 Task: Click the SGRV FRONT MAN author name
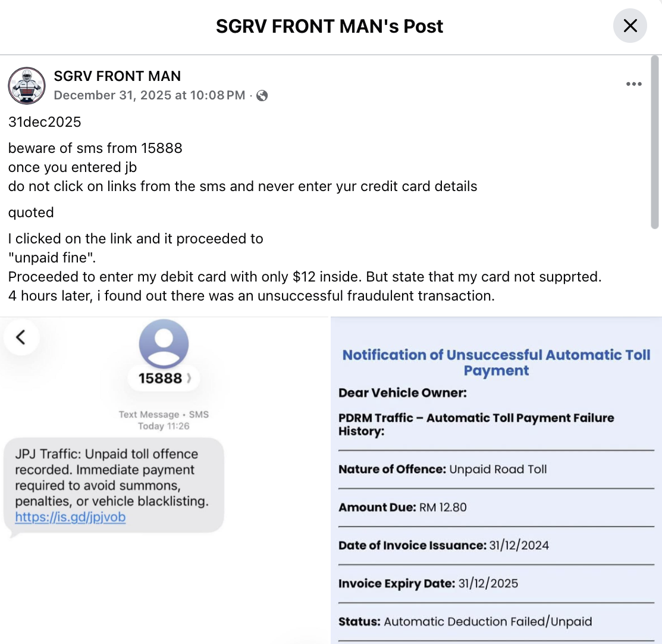(x=117, y=76)
